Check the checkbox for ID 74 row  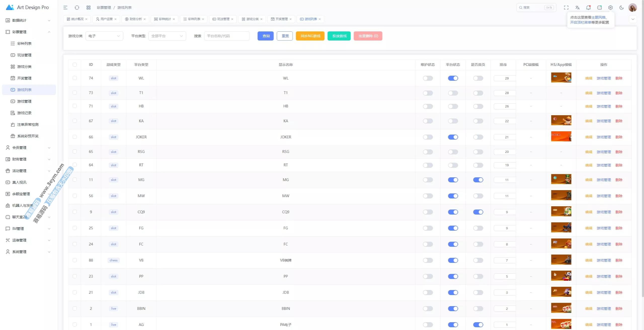pyautogui.click(x=75, y=78)
